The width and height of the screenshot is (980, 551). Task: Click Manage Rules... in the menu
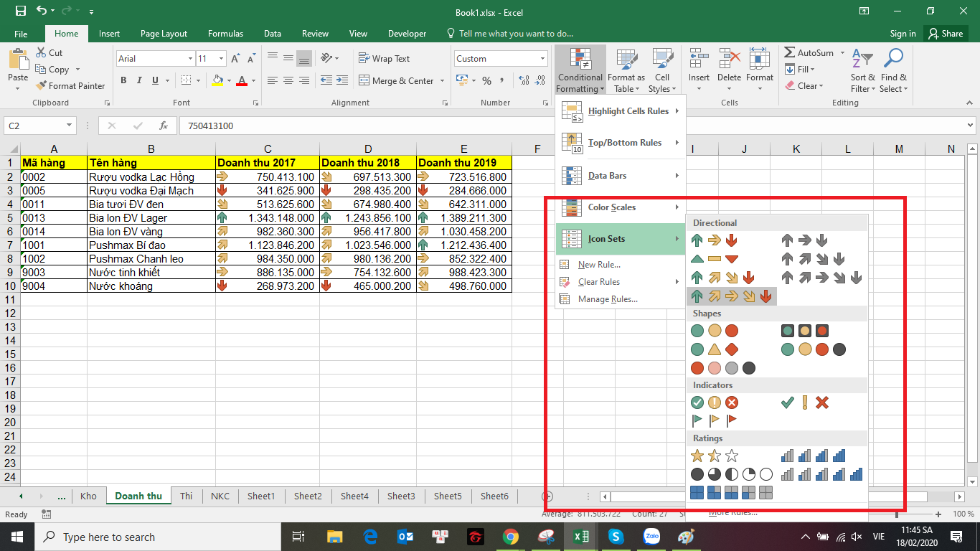point(607,299)
